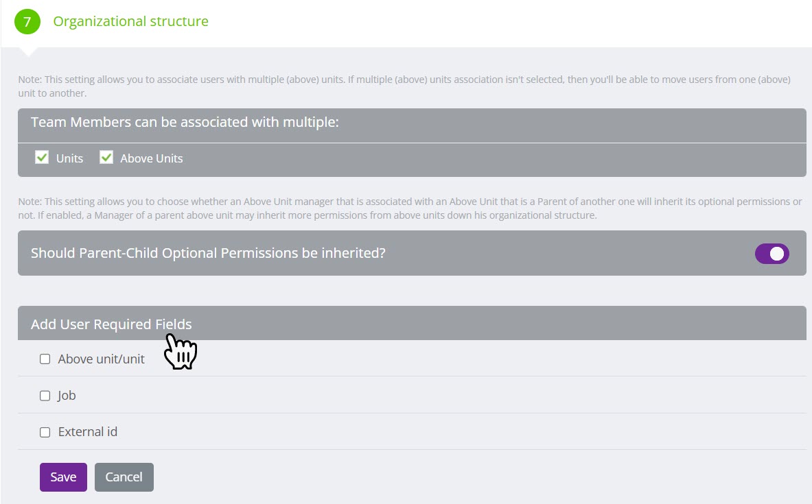Click the step 7 number badge

(x=26, y=21)
